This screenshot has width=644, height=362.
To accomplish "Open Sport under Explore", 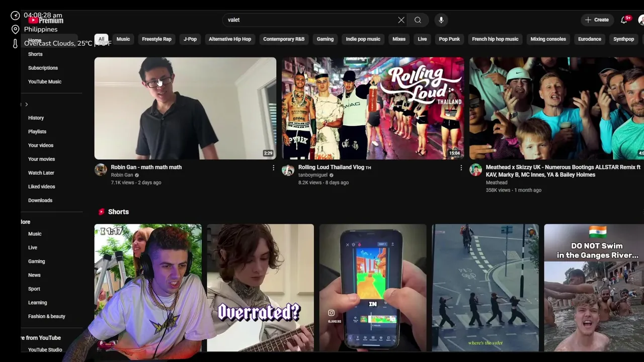I will pos(34,289).
